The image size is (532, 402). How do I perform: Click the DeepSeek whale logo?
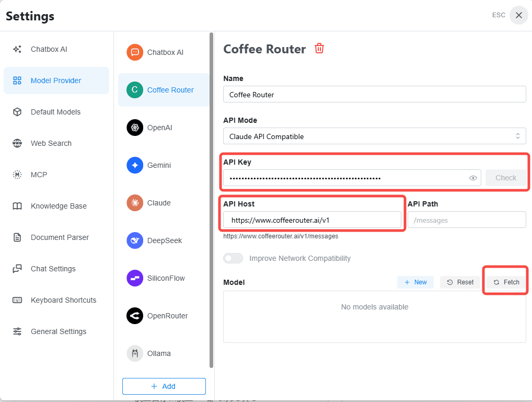pos(135,240)
